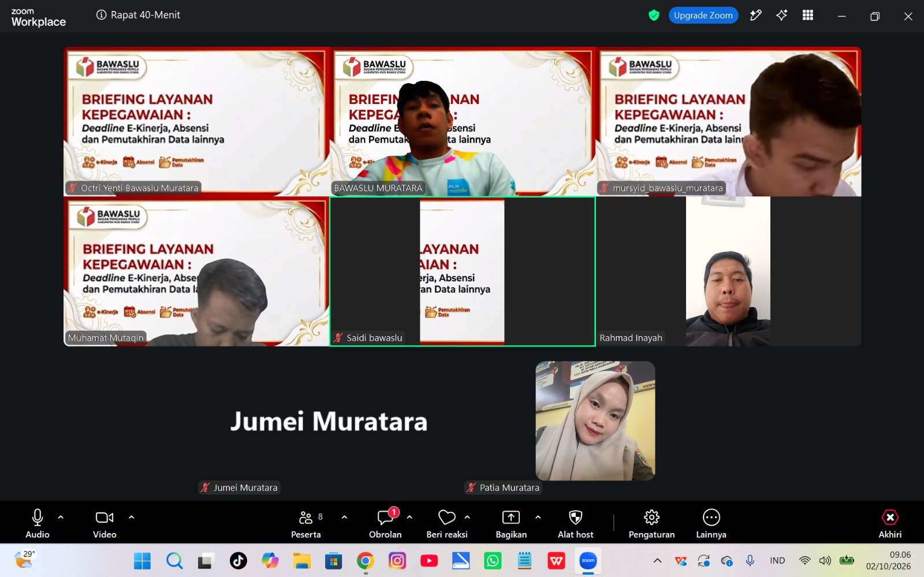The image size is (924, 577).
Task: Select the Rahmad Inayah video tile
Action: tap(729, 271)
